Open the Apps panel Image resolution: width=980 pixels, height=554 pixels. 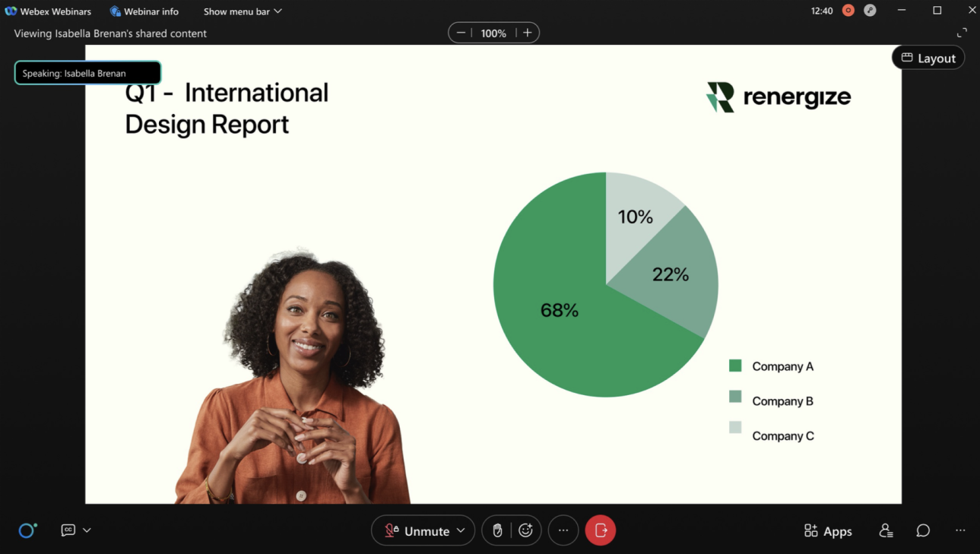[x=828, y=530]
